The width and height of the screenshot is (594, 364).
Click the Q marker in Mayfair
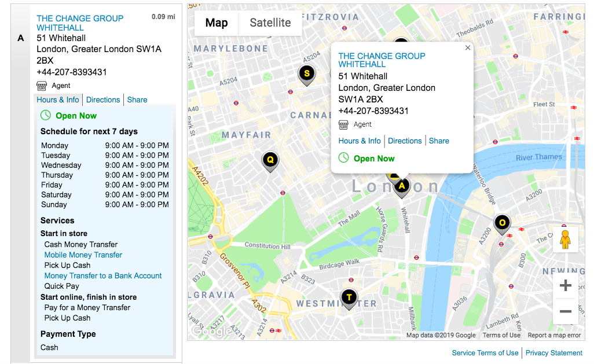click(x=270, y=160)
